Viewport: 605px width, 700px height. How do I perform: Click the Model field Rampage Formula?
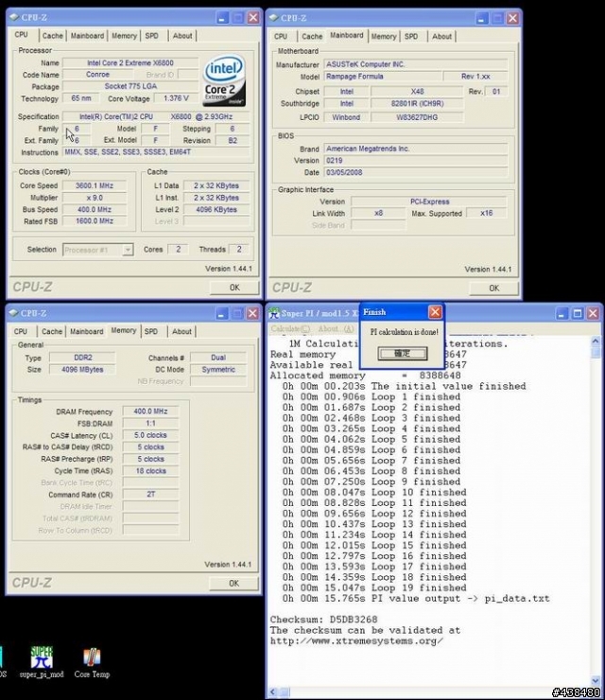[382, 77]
